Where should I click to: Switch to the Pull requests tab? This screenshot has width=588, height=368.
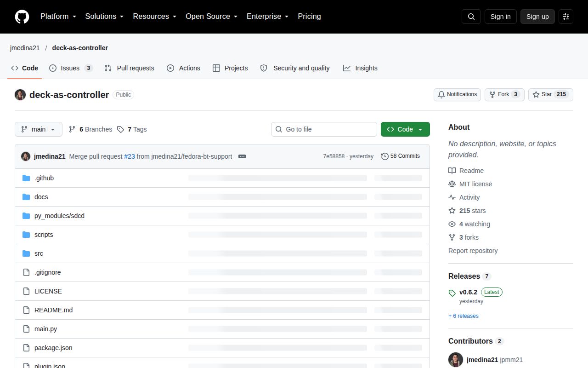pyautogui.click(x=130, y=68)
